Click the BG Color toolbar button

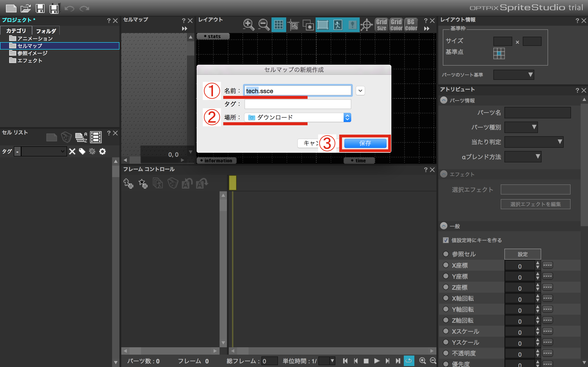411,25
